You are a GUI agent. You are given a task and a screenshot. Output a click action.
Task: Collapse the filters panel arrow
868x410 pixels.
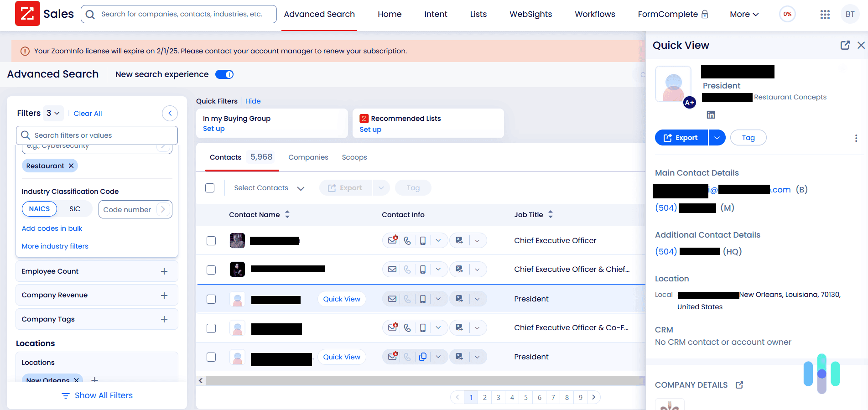[x=170, y=113]
